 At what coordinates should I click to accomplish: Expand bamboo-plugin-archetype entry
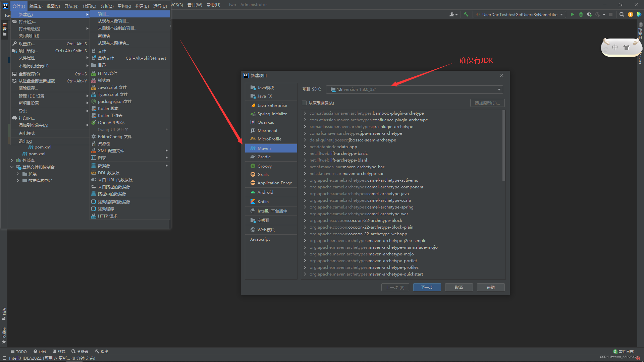[305, 113]
